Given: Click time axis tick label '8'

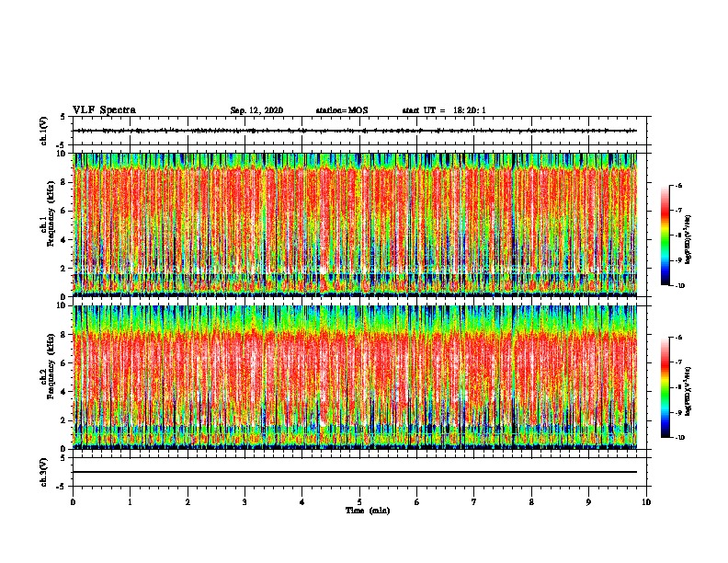Looking at the screenshot, I should point(531,502).
